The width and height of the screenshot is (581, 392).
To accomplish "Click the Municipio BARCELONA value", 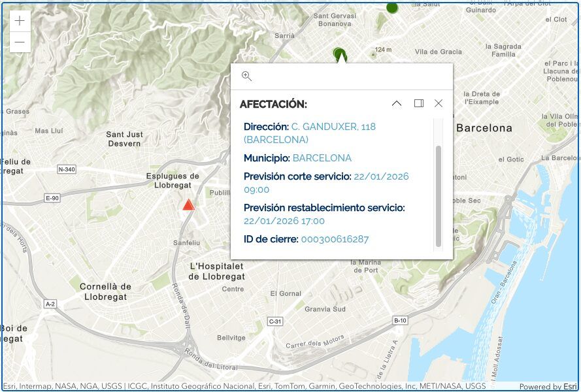I will point(322,158).
